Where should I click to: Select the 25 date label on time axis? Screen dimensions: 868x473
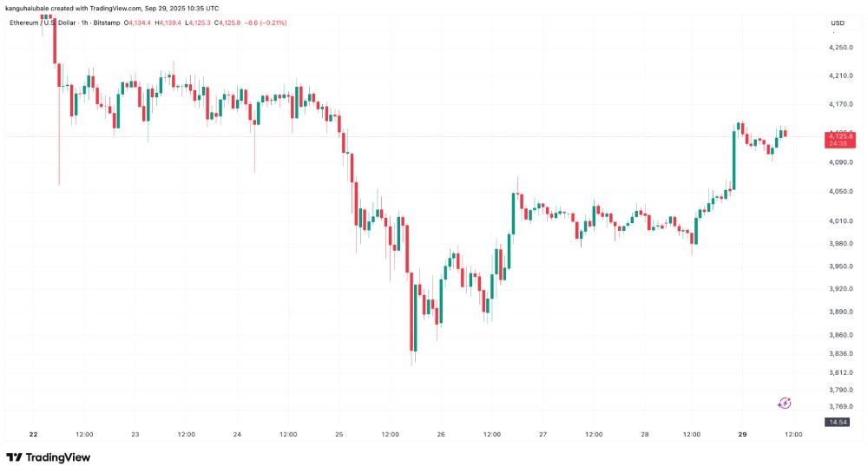coord(339,435)
